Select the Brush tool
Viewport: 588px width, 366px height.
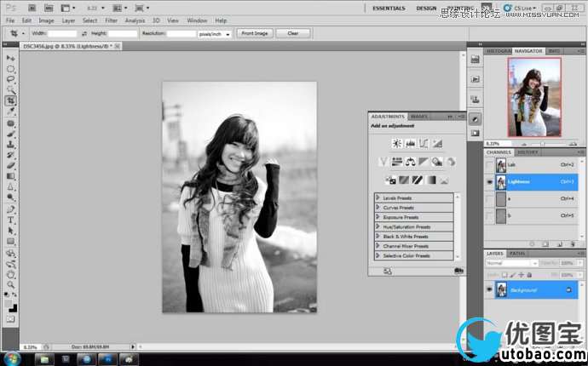point(10,134)
